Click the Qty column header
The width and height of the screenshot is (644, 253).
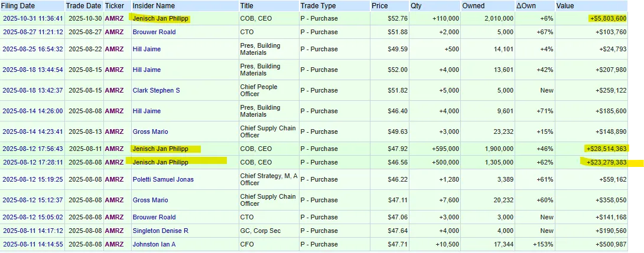coord(415,6)
